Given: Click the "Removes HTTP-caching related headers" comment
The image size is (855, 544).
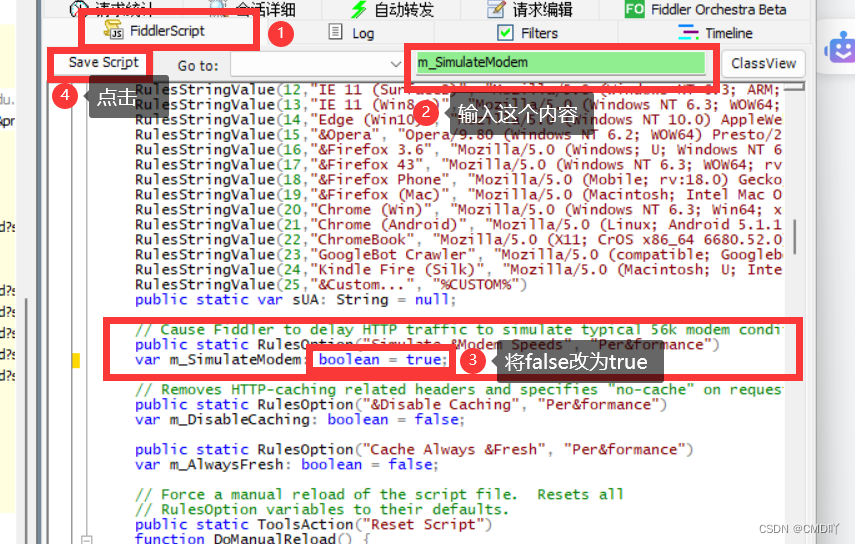Looking at the screenshot, I should click(459, 390).
